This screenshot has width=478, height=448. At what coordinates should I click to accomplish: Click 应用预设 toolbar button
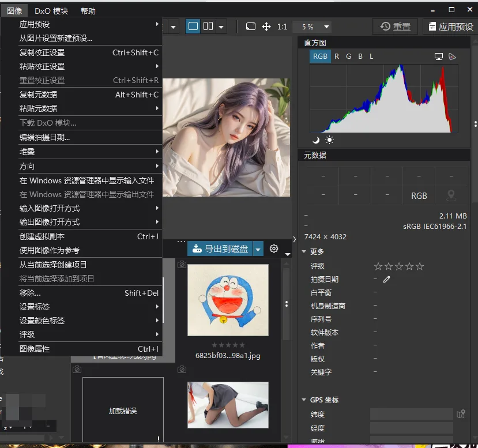click(x=450, y=27)
